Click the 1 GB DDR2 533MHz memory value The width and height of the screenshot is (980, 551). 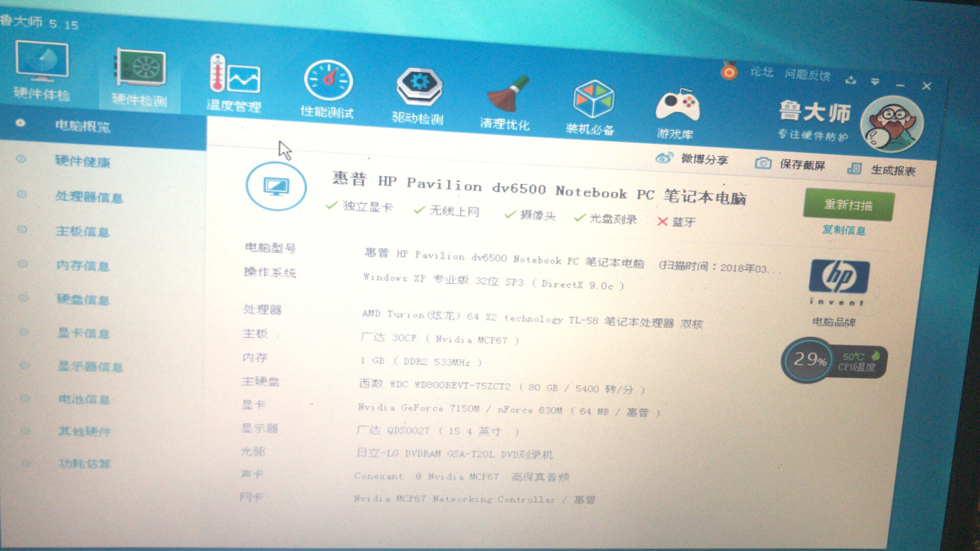420,361
